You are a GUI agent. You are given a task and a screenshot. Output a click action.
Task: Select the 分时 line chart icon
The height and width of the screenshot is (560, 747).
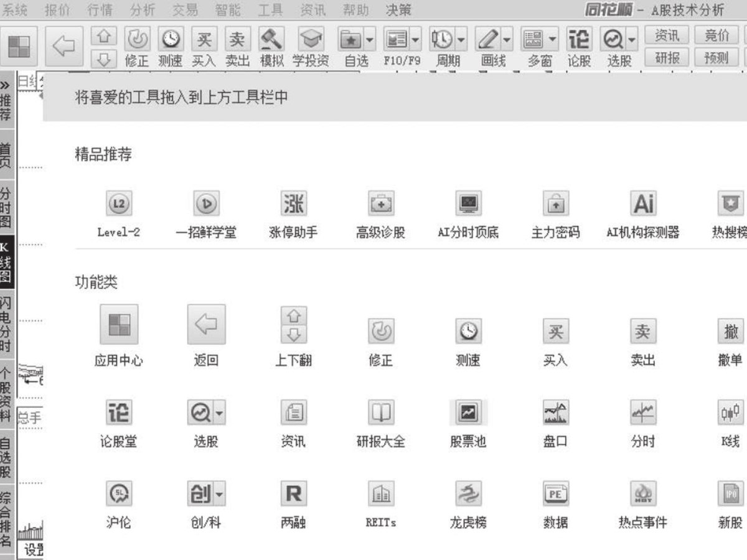click(x=642, y=413)
